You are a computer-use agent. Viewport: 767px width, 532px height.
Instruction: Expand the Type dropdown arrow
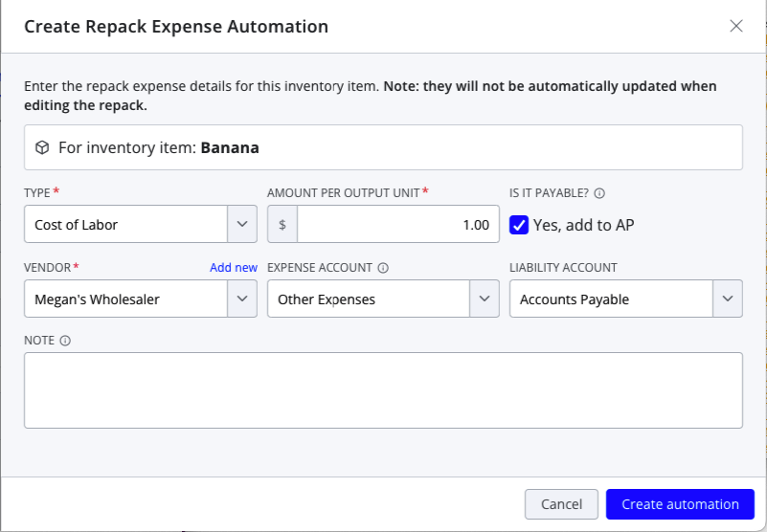point(242,224)
